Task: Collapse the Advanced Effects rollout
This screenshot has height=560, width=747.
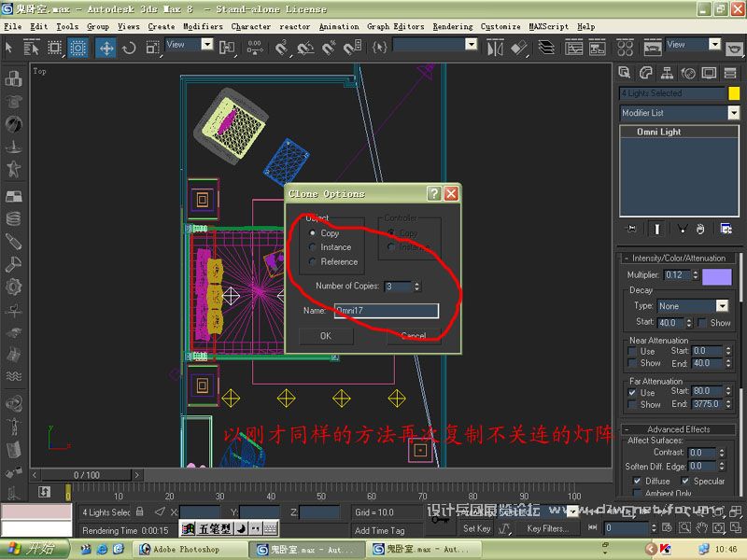Action: [x=679, y=429]
